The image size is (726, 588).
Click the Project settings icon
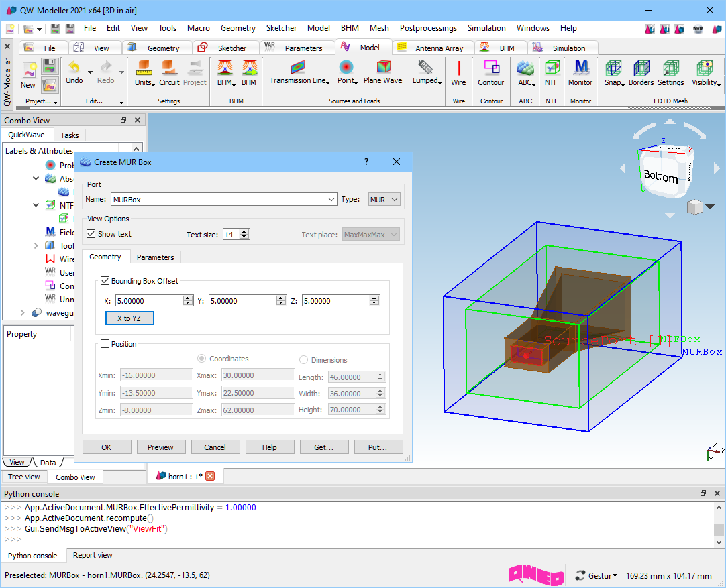click(x=195, y=68)
